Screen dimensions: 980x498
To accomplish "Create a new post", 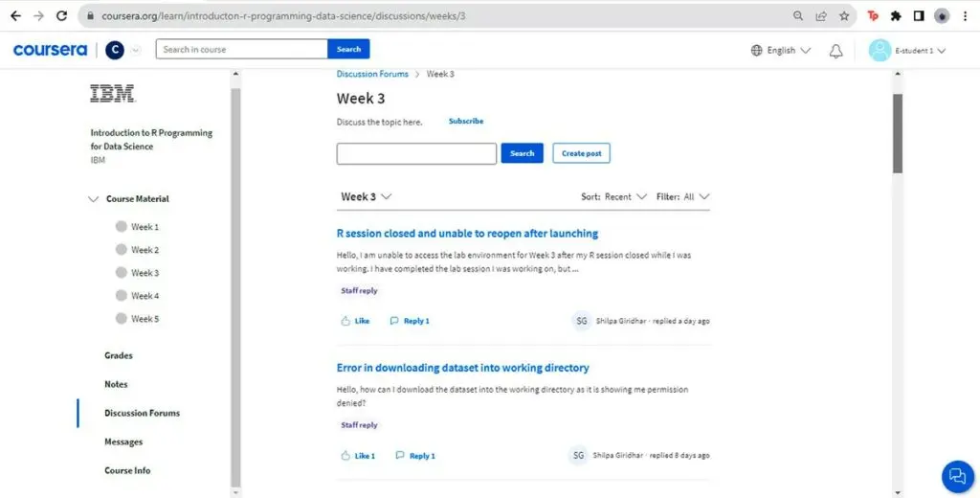I will (x=581, y=153).
